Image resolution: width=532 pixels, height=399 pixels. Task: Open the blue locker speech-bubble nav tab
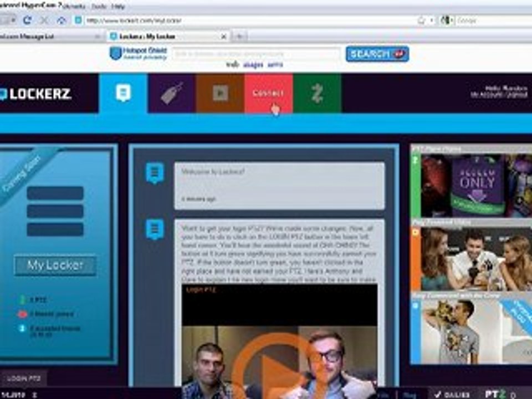coord(123,93)
